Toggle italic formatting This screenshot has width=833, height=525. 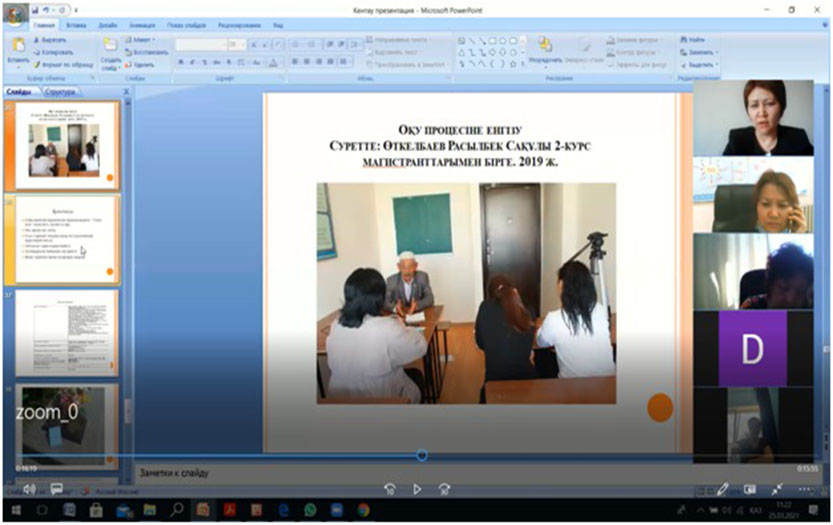[192, 62]
